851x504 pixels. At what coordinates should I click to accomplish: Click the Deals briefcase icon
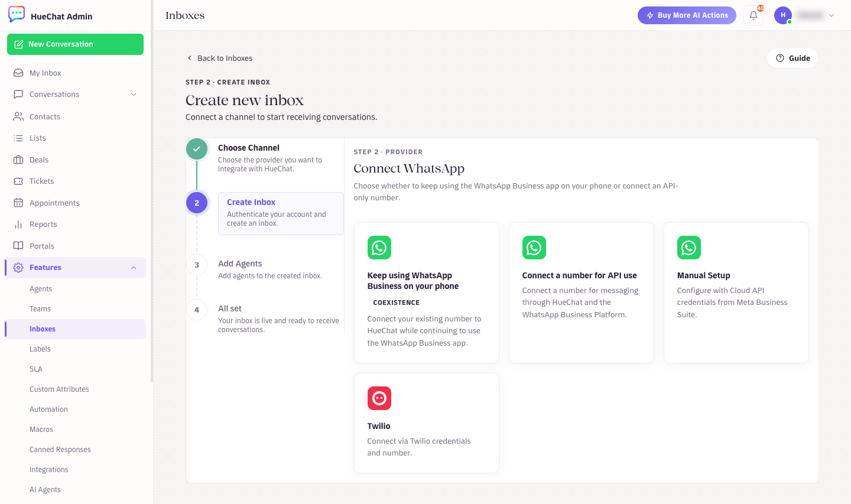[x=18, y=160]
